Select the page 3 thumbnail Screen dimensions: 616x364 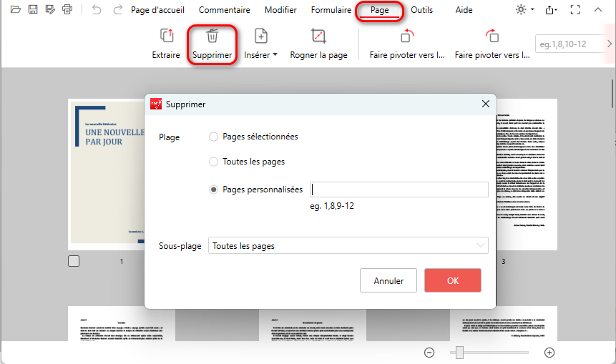527,174
